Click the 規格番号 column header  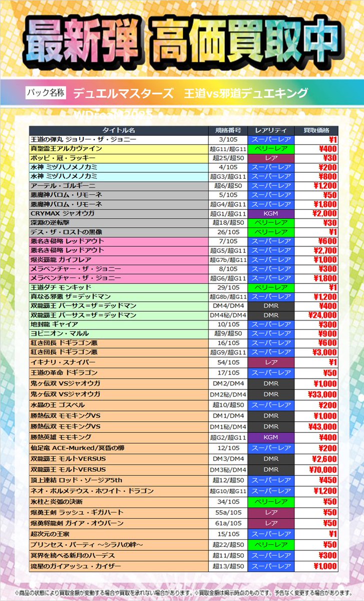point(228,130)
